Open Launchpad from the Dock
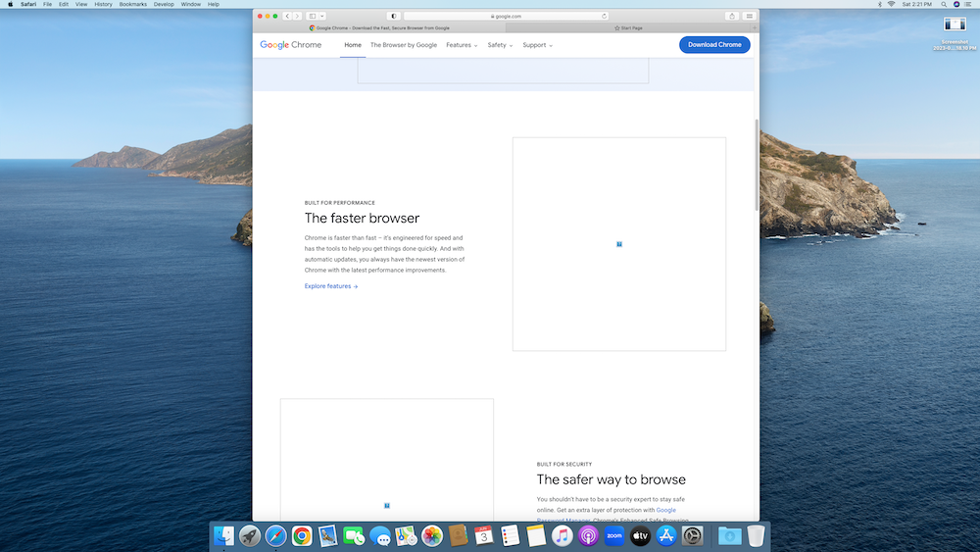 coord(250,535)
